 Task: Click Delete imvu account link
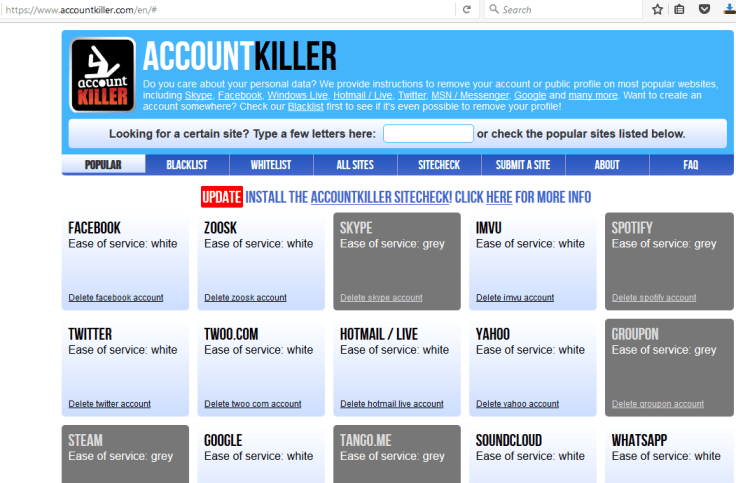pyautogui.click(x=515, y=298)
